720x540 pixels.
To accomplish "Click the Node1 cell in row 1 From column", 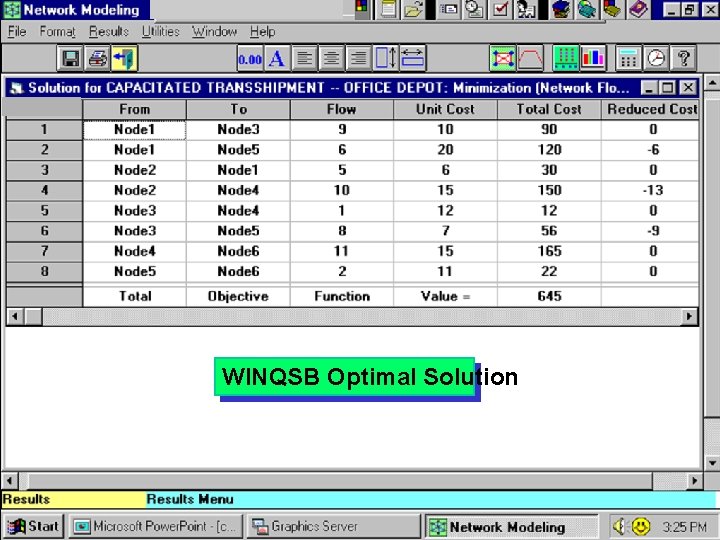I will coord(135,129).
